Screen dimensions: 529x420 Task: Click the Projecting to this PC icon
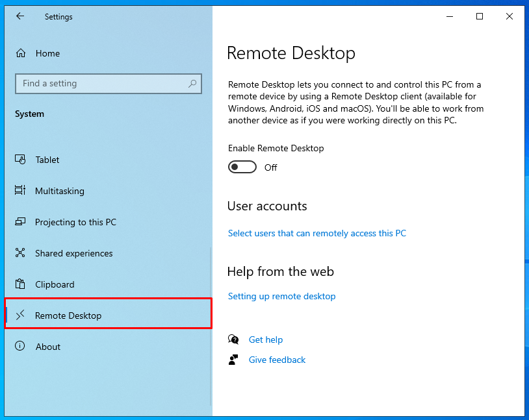(x=20, y=222)
